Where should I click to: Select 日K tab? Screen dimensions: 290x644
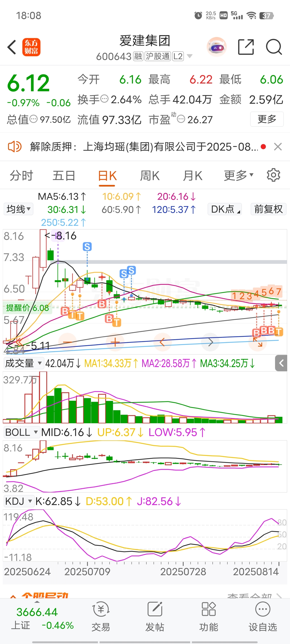[107, 175]
